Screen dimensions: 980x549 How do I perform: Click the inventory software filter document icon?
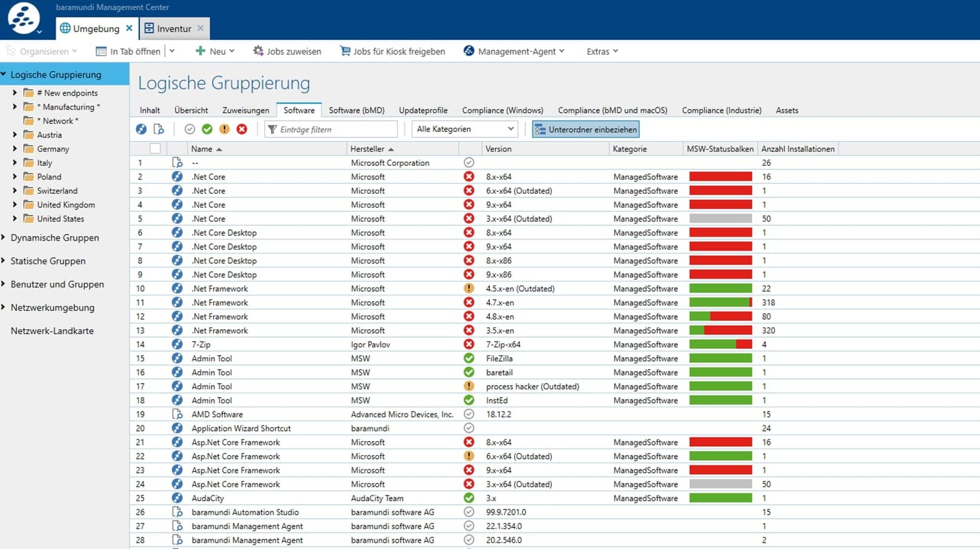pos(159,129)
